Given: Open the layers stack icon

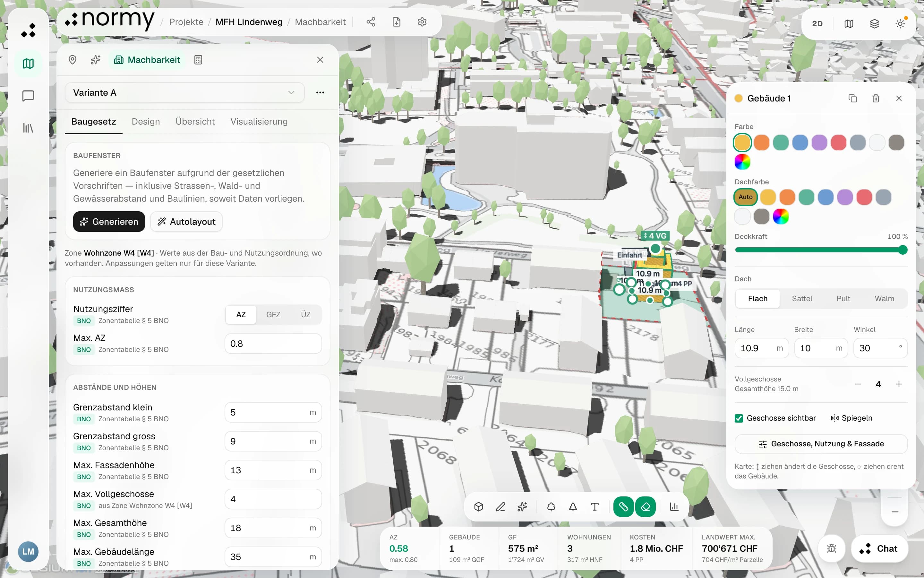Looking at the screenshot, I should [x=874, y=24].
